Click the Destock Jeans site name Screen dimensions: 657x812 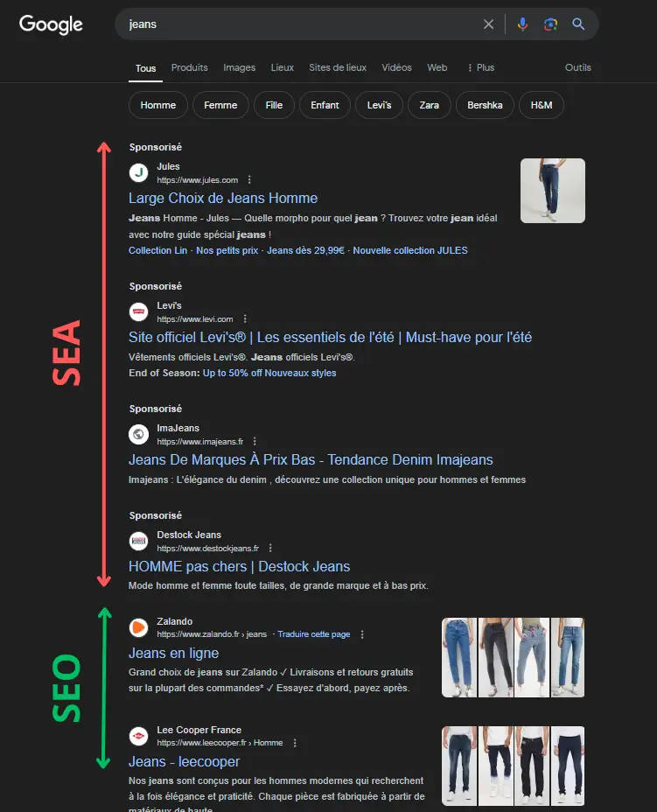coord(189,535)
